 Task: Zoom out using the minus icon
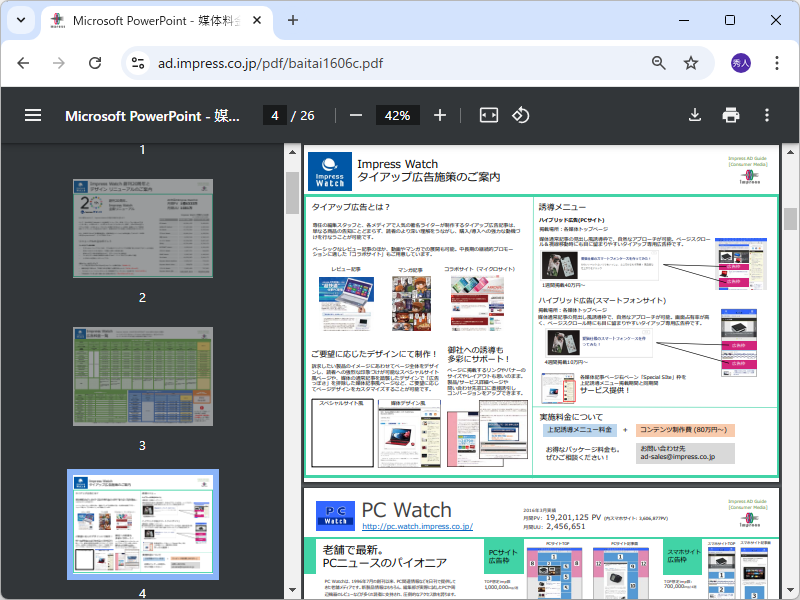[355, 115]
